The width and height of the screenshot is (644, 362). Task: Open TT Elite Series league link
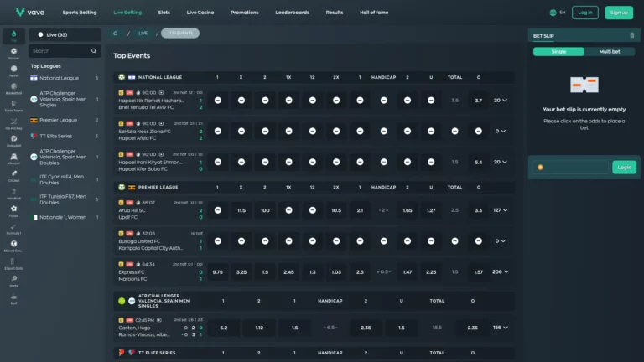55,136
